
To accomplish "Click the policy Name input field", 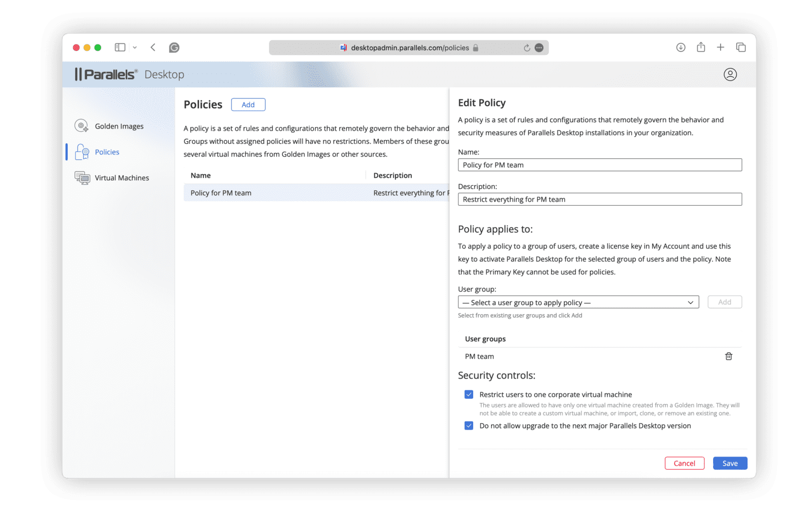I will 599,165.
